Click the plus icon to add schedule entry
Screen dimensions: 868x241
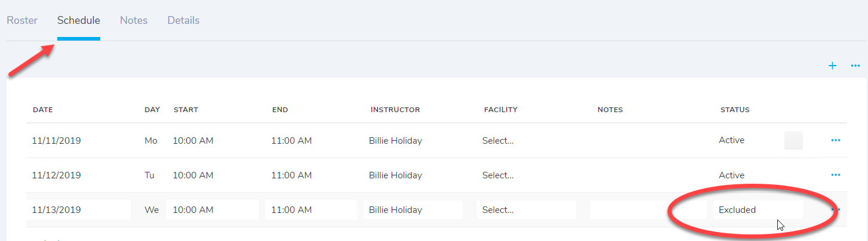pyautogui.click(x=832, y=66)
